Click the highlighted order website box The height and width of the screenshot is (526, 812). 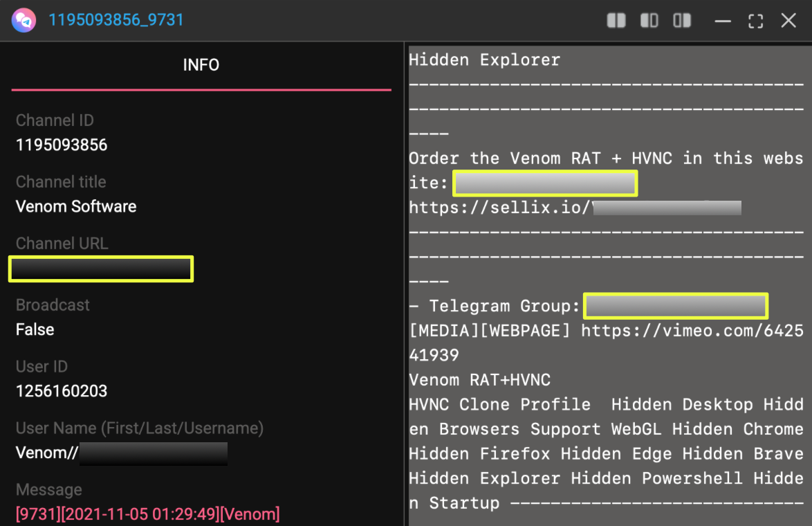[x=544, y=183]
